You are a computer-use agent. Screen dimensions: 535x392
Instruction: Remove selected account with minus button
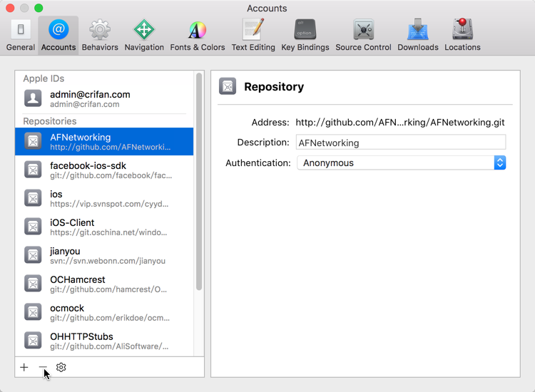[43, 367]
